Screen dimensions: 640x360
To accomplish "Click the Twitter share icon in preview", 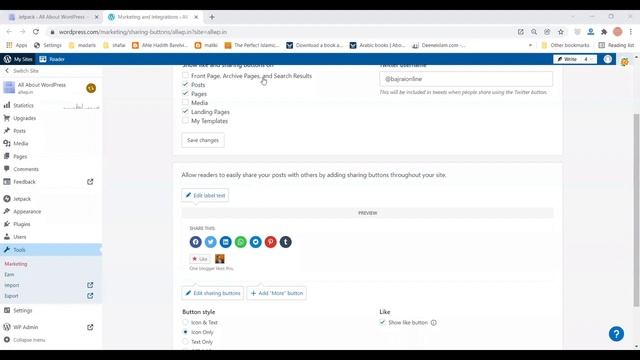I will tap(211, 242).
